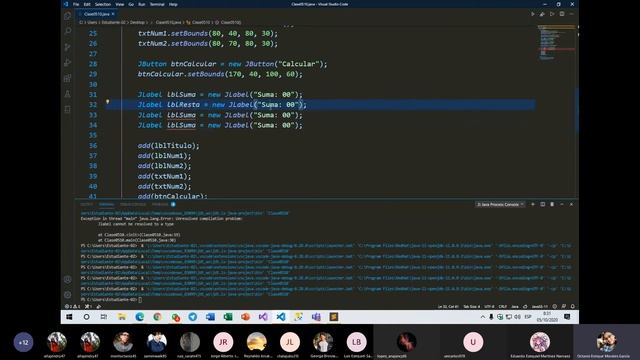Screen dimensions: 640x360
Task: Open the Run and Debug view
Action: click(x=68, y=62)
